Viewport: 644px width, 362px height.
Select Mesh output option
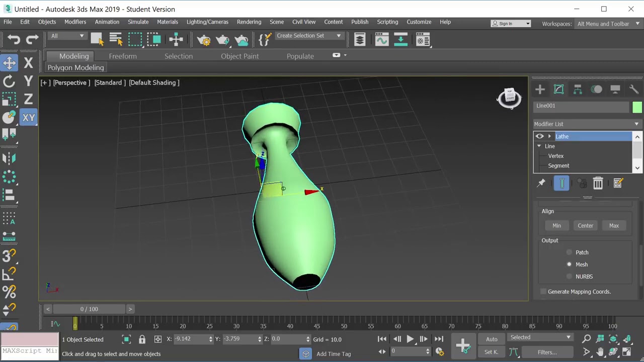(x=569, y=264)
